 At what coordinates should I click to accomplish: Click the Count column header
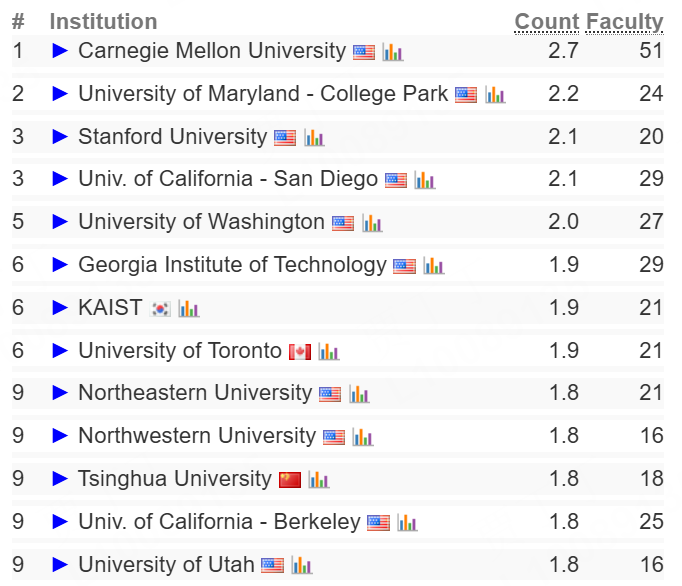click(x=546, y=22)
